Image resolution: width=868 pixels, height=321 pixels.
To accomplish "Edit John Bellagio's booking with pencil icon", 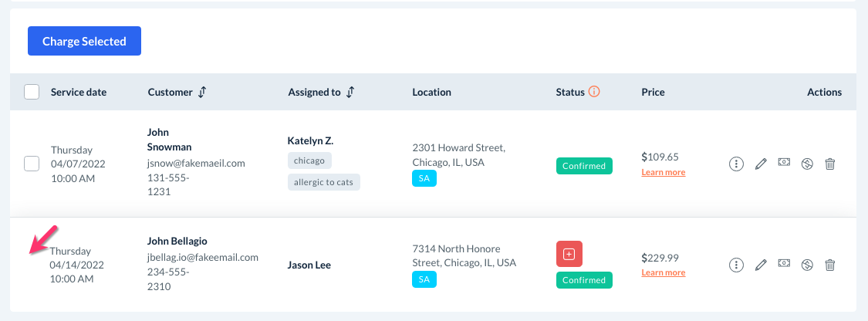I will (x=761, y=265).
